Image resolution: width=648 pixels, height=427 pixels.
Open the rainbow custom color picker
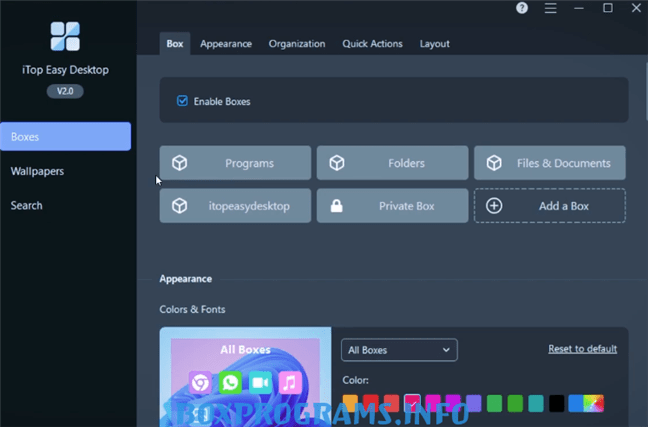pos(593,403)
